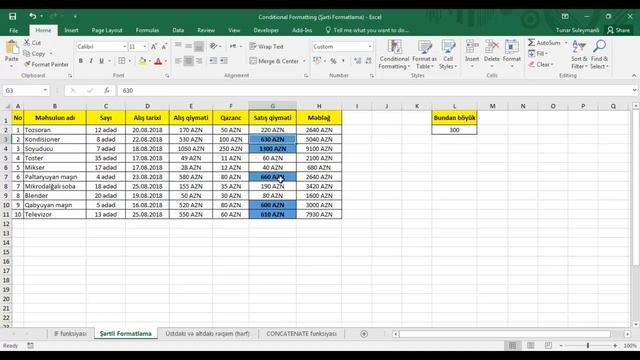Image resolution: width=640 pixels, height=360 pixels.
Task: Click Insert Function fx icon
Action: 107,91
